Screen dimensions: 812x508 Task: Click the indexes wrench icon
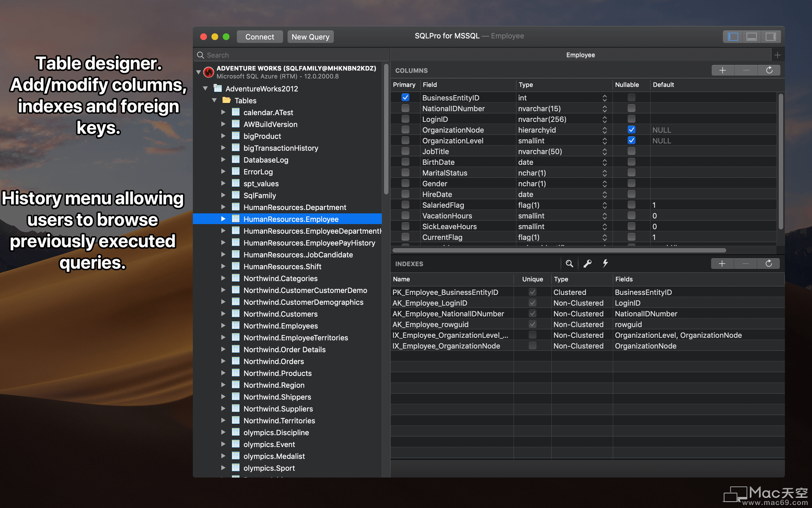(587, 264)
